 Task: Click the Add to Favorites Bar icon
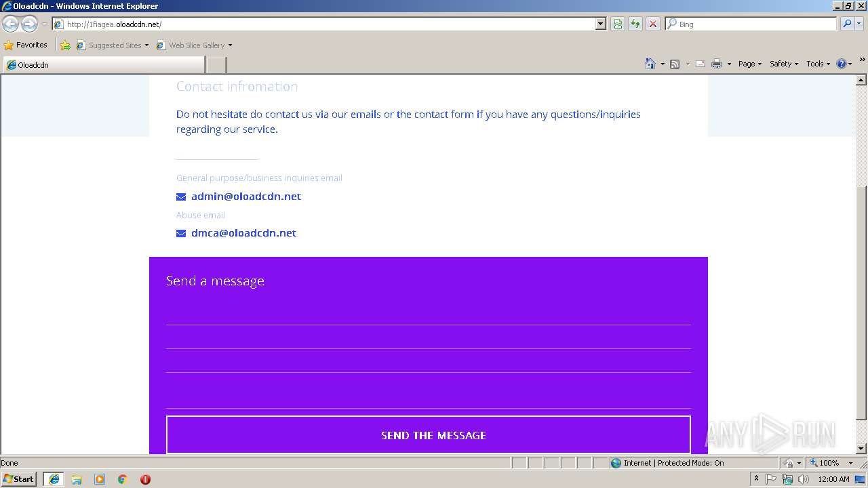(65, 45)
